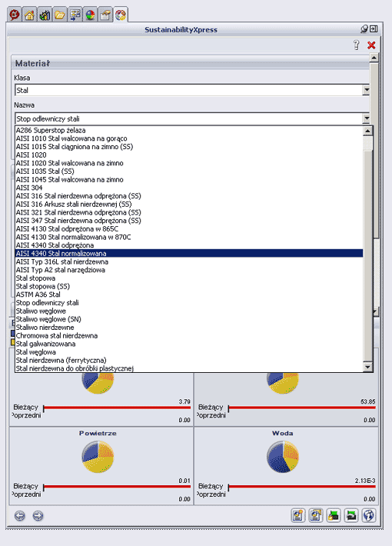
Task: Click the red Bieżący bar under Powietrze
Action: (x=117, y=487)
